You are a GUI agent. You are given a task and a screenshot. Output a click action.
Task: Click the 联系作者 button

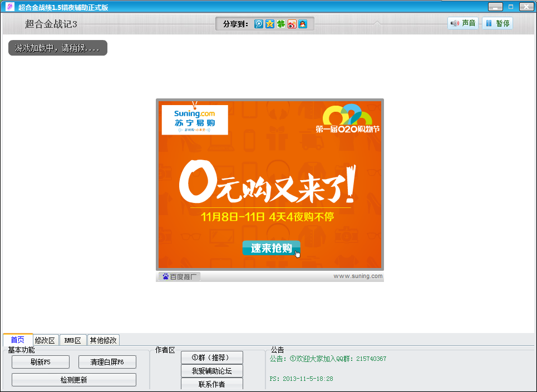(x=212, y=384)
